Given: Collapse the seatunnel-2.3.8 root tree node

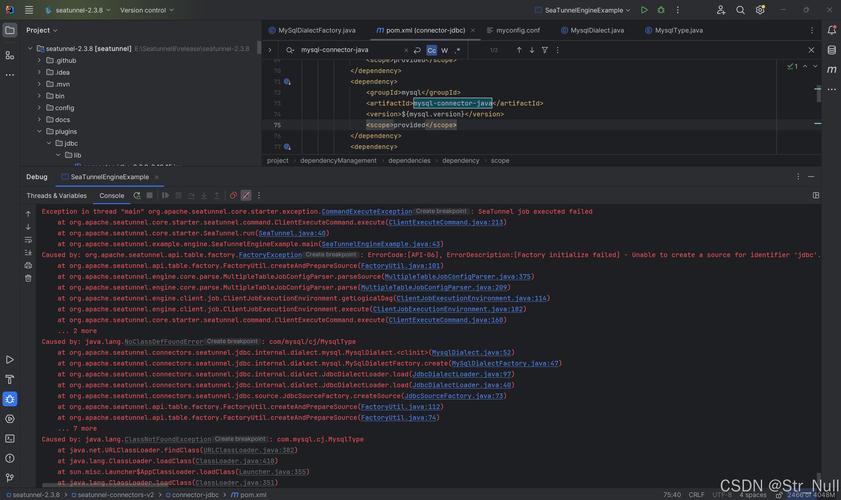Looking at the screenshot, I should click(x=30, y=48).
